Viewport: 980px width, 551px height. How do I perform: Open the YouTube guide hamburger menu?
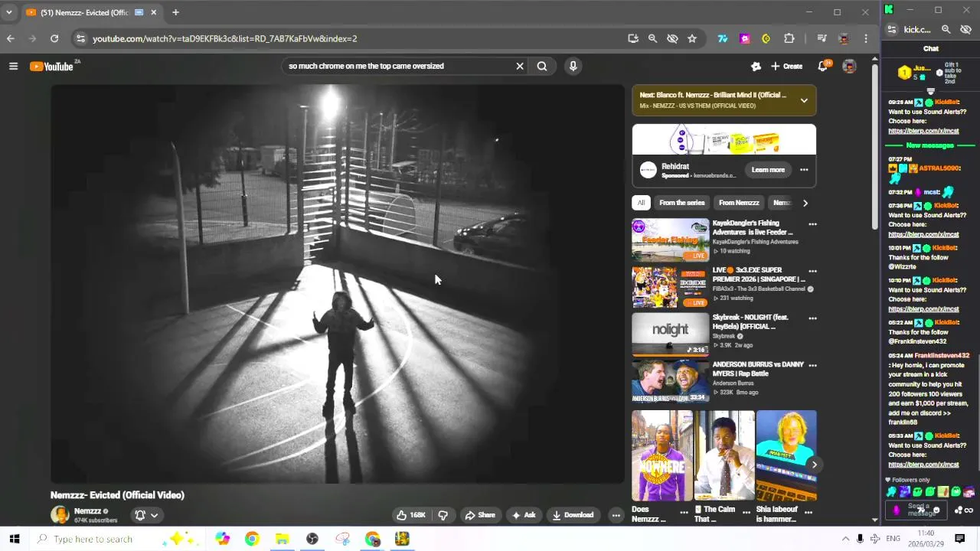[13, 67]
